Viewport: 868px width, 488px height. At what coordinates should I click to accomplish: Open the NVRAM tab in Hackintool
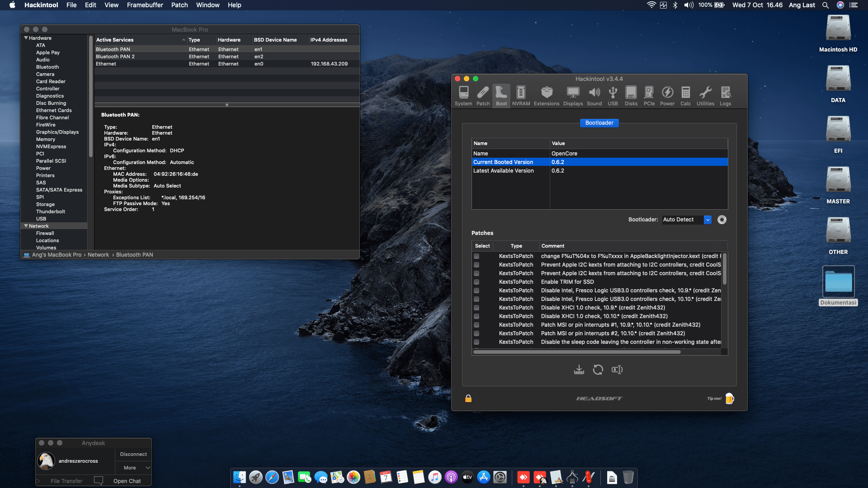pyautogui.click(x=521, y=96)
